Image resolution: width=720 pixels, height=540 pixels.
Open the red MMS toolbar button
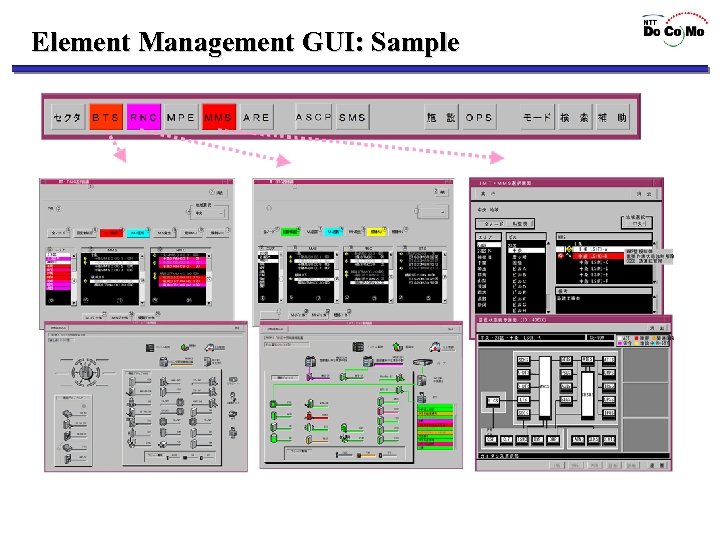click(x=219, y=118)
